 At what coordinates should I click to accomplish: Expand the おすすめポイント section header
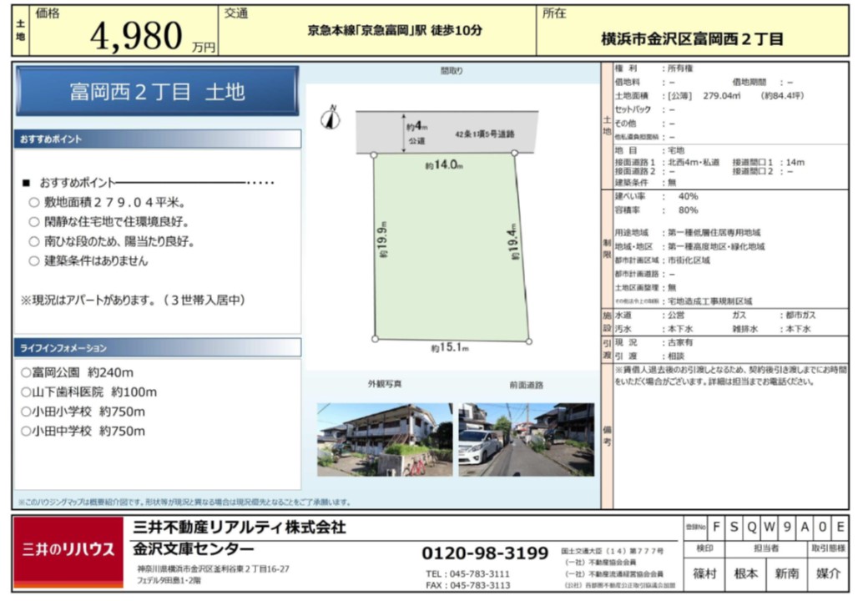(x=157, y=139)
